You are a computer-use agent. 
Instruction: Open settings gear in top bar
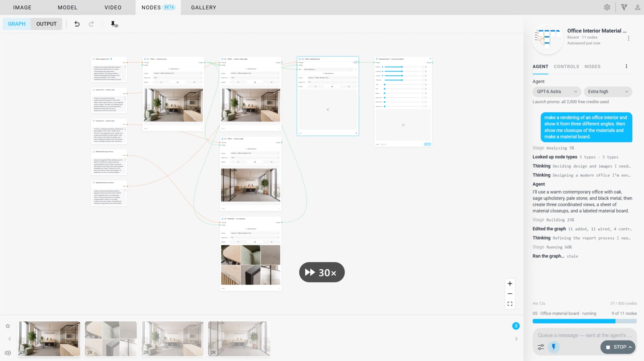click(607, 7)
